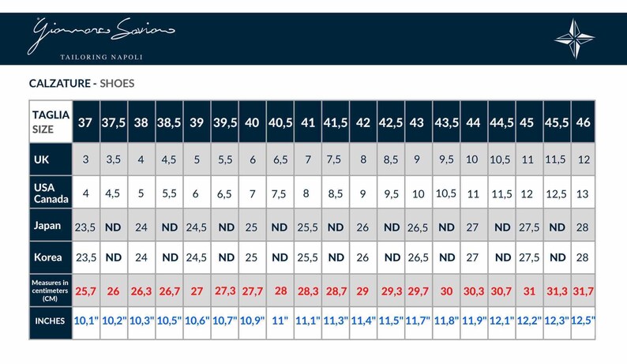Viewport: 627px width, 364px height.
Task: Select the TAGLIA SIZE header cell
Action: coord(51,122)
